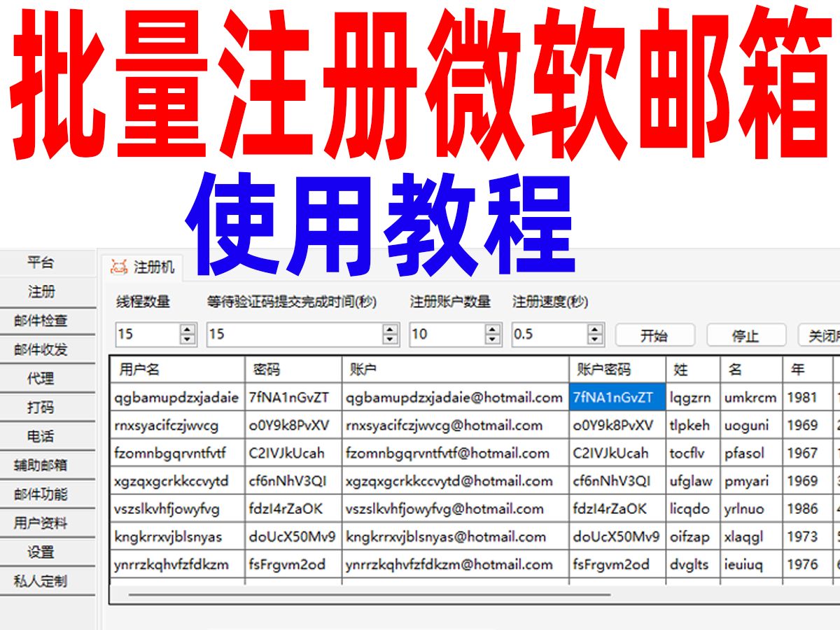The image size is (840, 630).
Task: Open the 代理 sidebar section
Action: pos(41,379)
